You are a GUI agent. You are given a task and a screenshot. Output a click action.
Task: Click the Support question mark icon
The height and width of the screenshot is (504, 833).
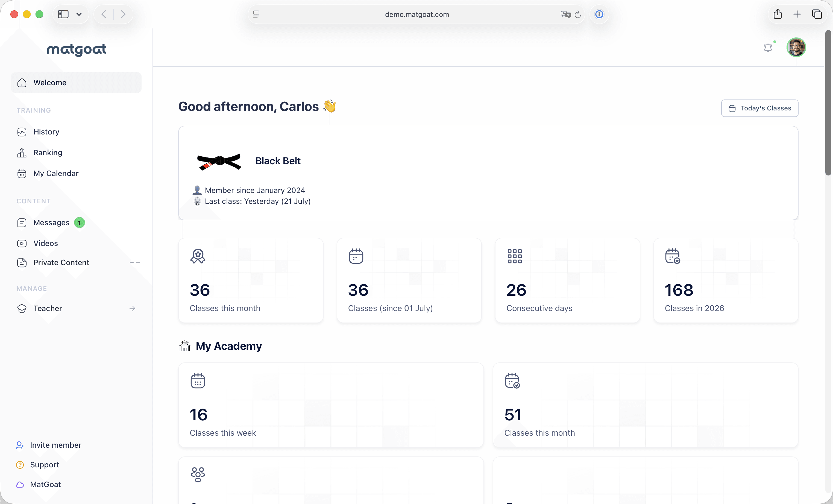coord(20,465)
